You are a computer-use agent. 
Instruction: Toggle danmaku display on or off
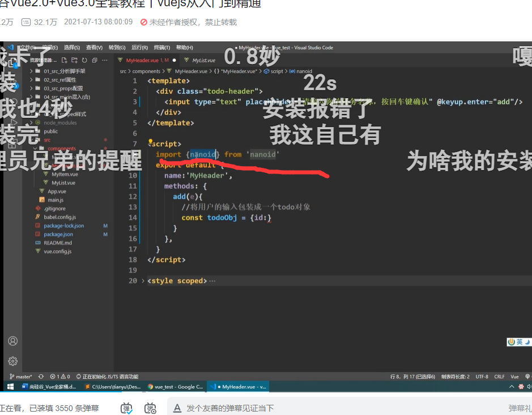(x=126, y=408)
